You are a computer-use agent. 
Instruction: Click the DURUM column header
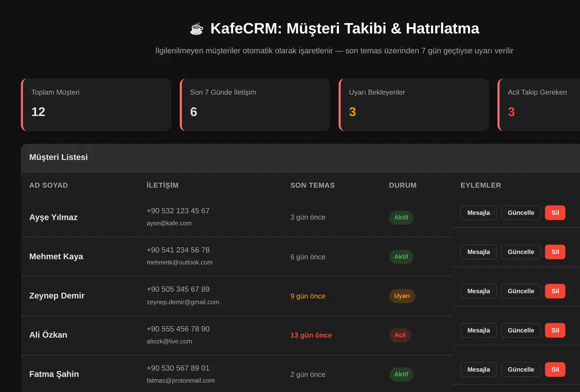pyautogui.click(x=403, y=185)
